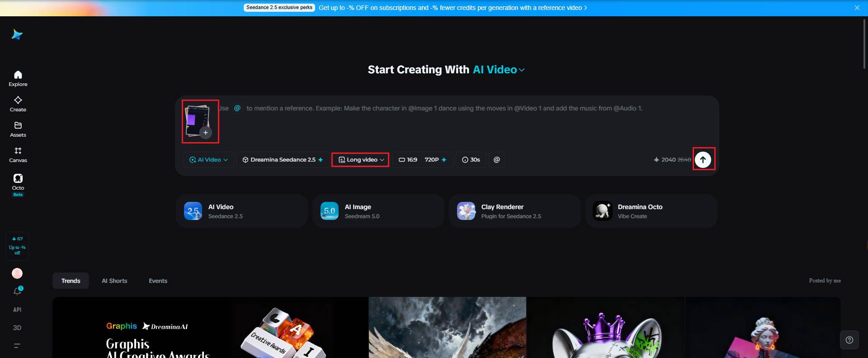
Task: Open the notifications bell
Action: 18,291
